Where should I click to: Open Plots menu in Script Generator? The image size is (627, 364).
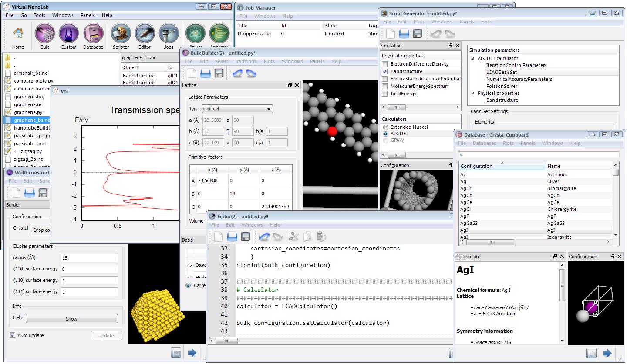[x=419, y=22]
